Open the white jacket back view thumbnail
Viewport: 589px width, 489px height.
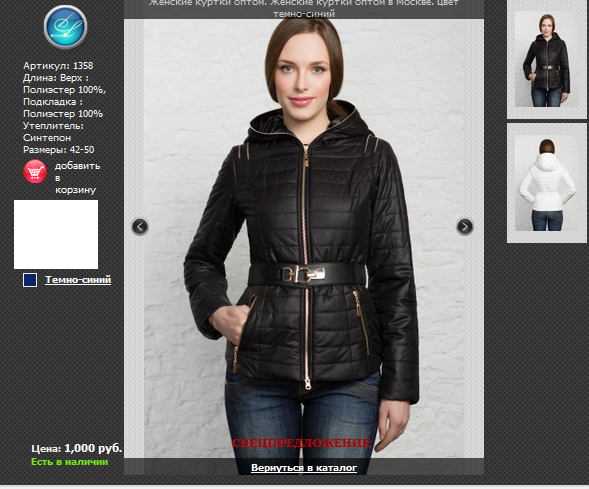547,183
